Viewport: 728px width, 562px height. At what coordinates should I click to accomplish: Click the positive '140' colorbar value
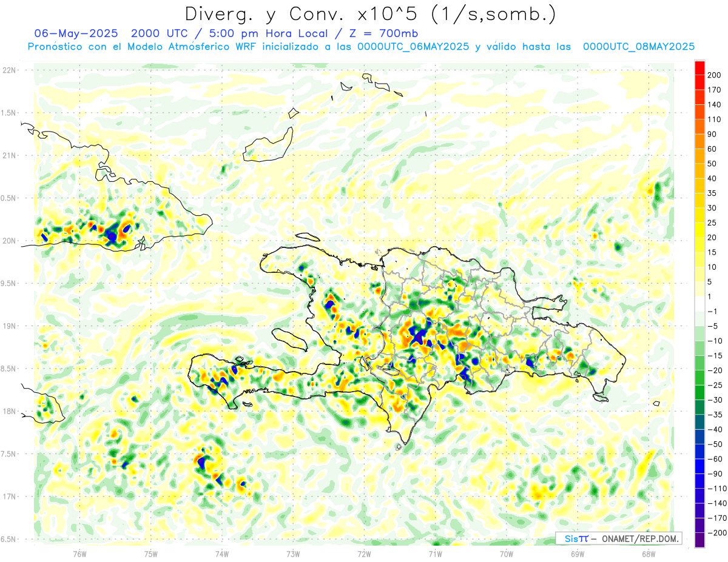click(x=715, y=104)
